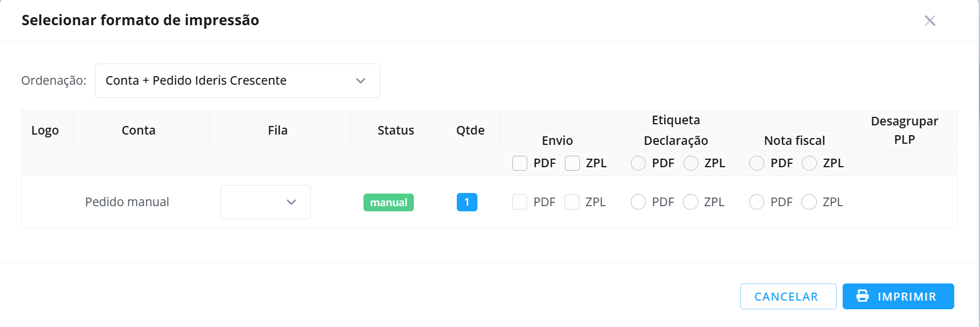The height and width of the screenshot is (327, 980).
Task: Select header Nota fiscal ZPL radio button
Action: (809, 163)
